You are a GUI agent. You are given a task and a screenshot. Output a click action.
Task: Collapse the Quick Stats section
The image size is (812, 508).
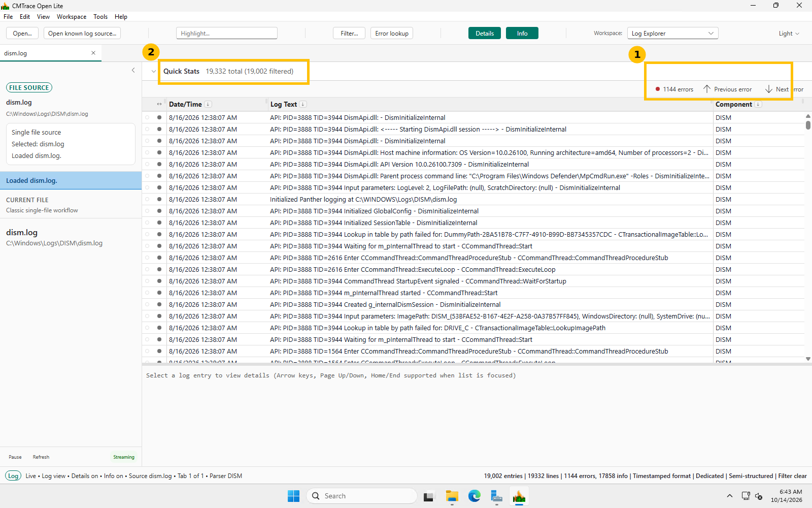[x=153, y=71]
